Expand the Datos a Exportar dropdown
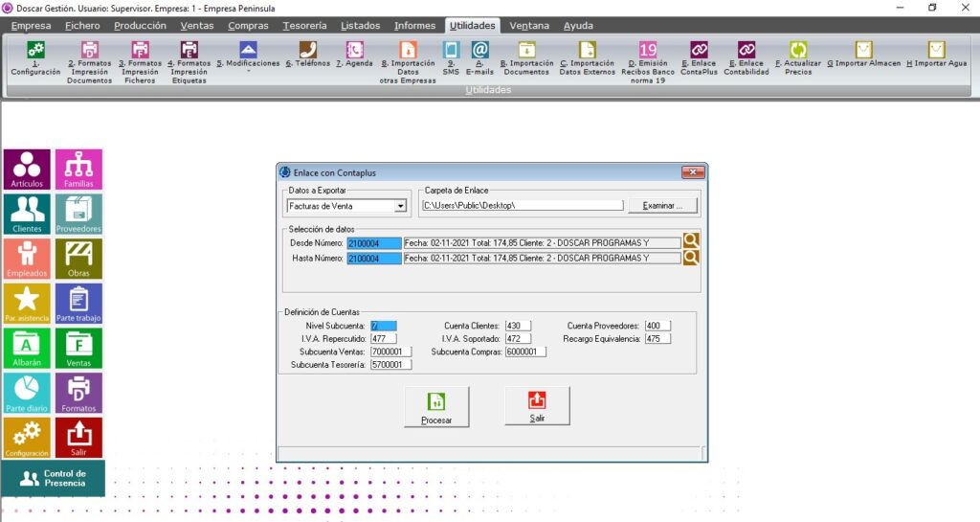The width and height of the screenshot is (980, 522). (400, 205)
